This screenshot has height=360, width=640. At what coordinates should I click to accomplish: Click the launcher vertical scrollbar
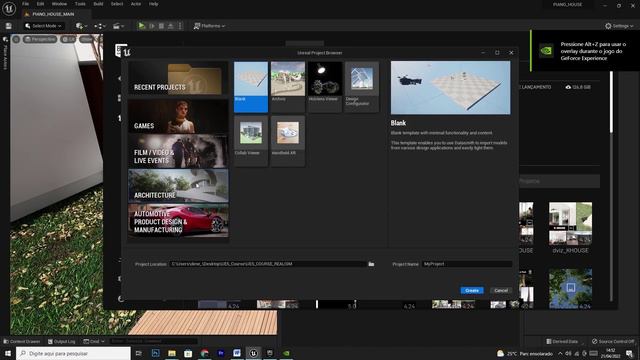[611, 102]
